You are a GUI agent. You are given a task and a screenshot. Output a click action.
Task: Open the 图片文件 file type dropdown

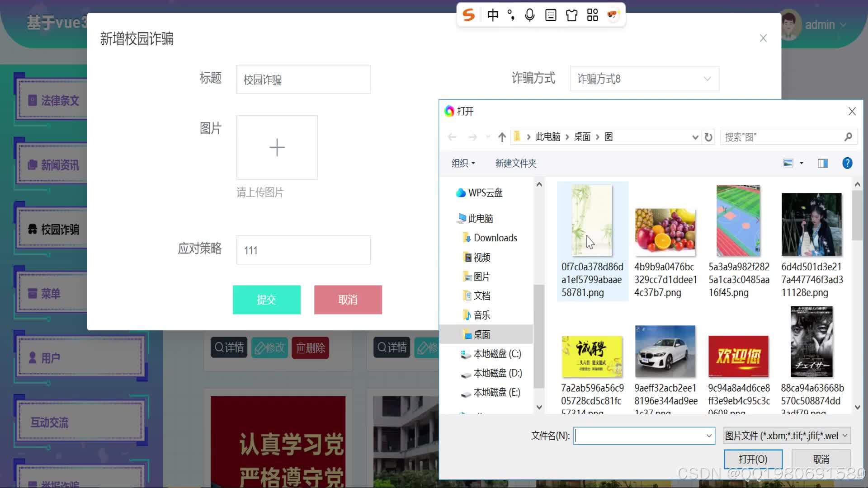coord(786,436)
